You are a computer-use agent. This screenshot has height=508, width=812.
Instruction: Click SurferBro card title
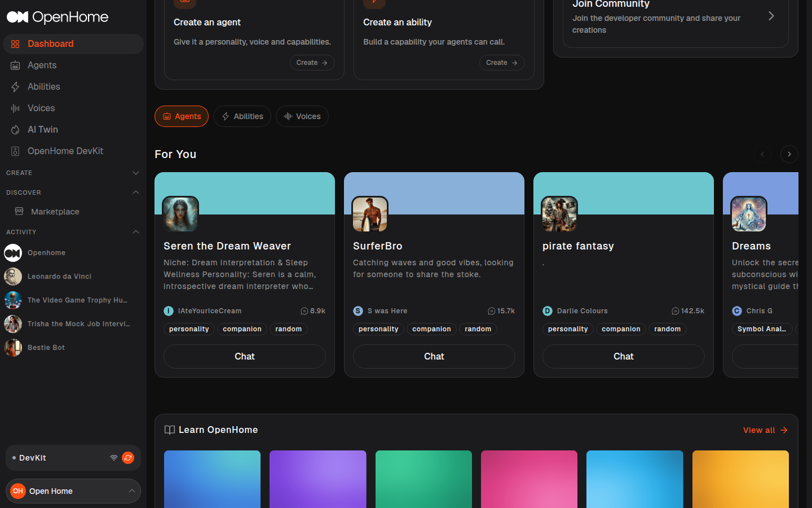378,246
